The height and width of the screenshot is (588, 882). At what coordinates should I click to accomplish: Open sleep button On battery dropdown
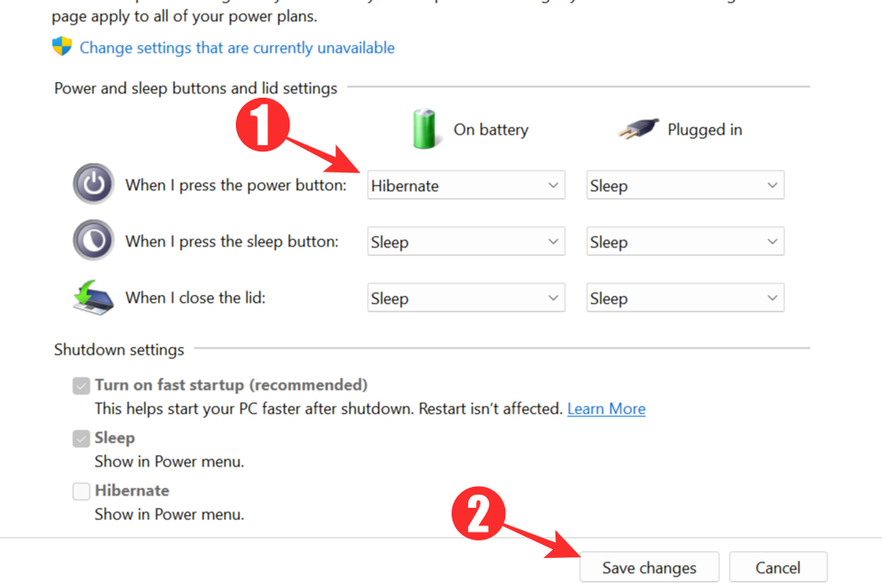pos(466,242)
